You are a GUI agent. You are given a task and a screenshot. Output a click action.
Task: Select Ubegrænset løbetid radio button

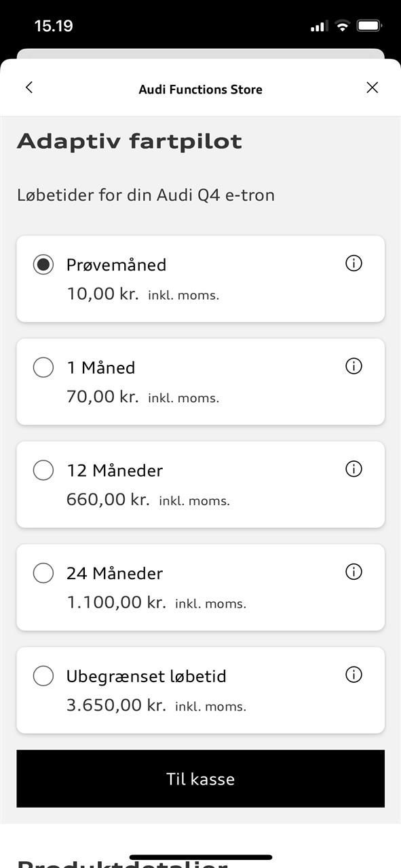coord(43,676)
